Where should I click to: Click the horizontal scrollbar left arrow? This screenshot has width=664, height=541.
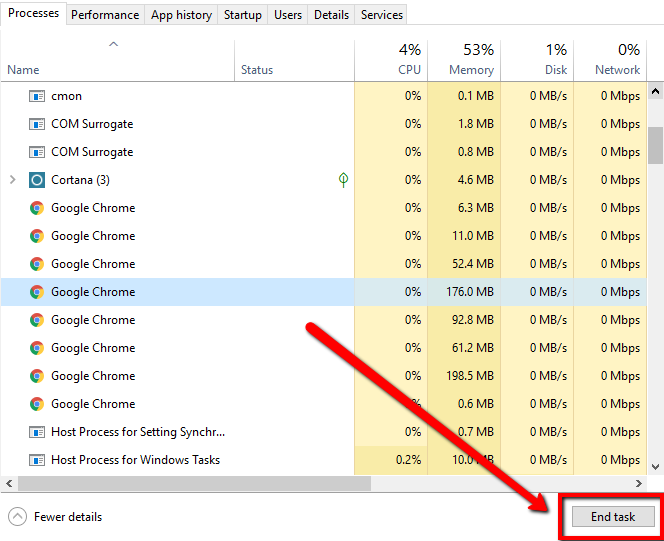coord(9,483)
